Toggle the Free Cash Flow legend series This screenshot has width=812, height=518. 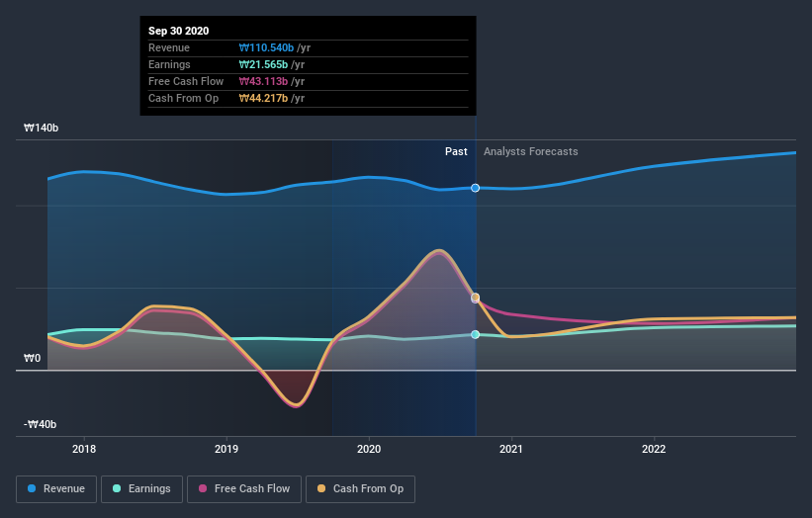[244, 489]
